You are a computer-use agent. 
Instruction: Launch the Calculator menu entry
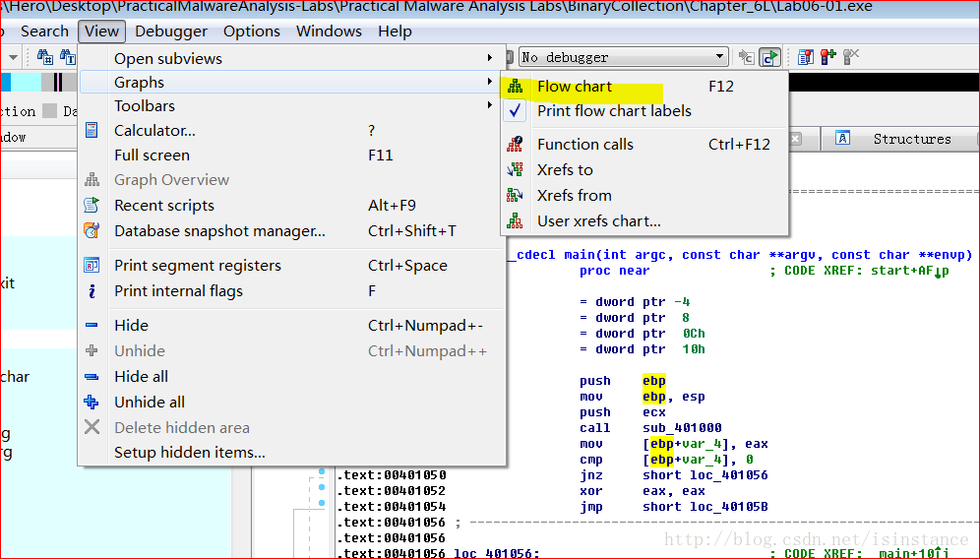pos(292,131)
